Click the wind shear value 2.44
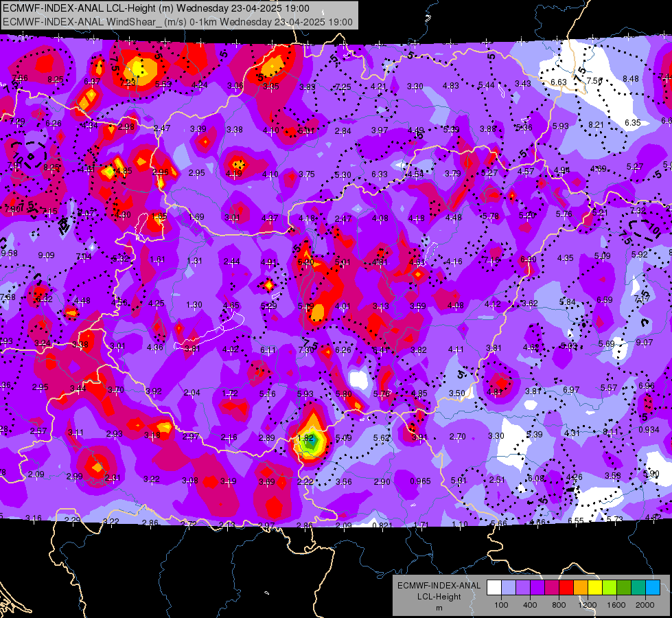672x618 pixels. (232, 262)
